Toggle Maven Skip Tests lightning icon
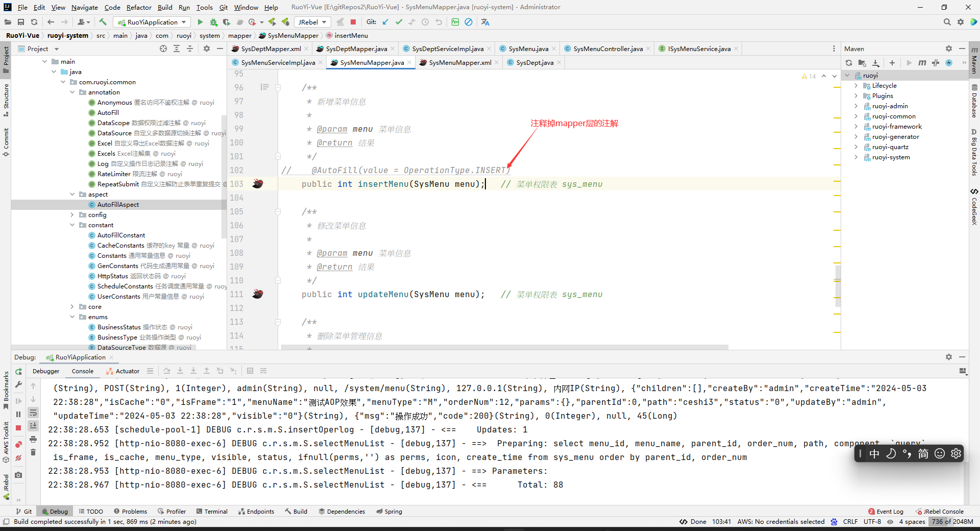Viewport: 980px width, 531px height. [x=949, y=63]
